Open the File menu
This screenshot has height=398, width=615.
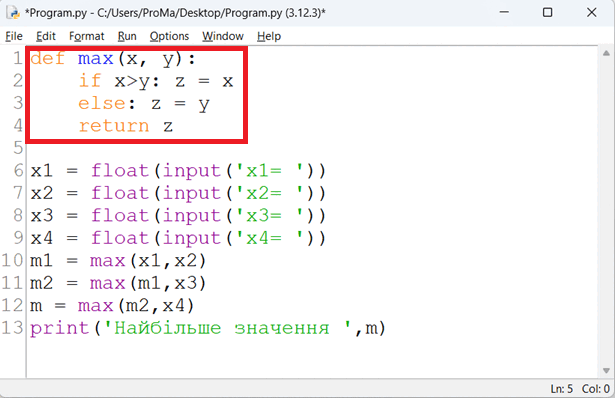click(x=14, y=36)
